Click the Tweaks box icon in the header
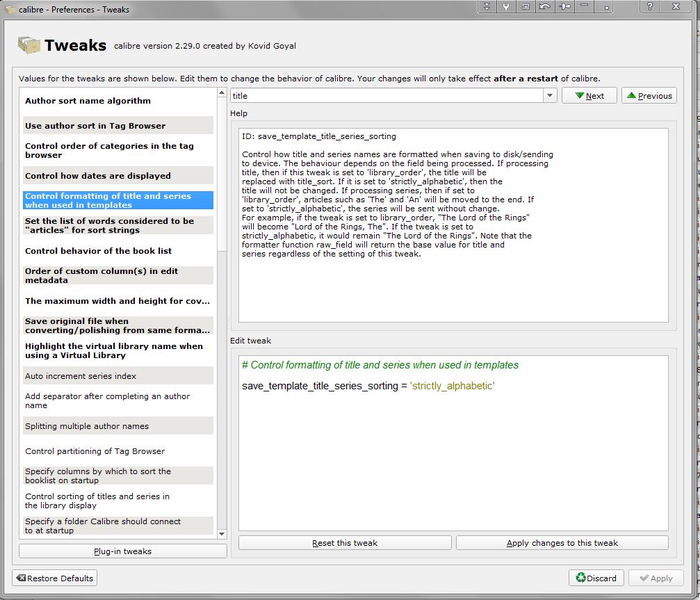Image resolution: width=700 pixels, height=600 pixels. [29, 45]
